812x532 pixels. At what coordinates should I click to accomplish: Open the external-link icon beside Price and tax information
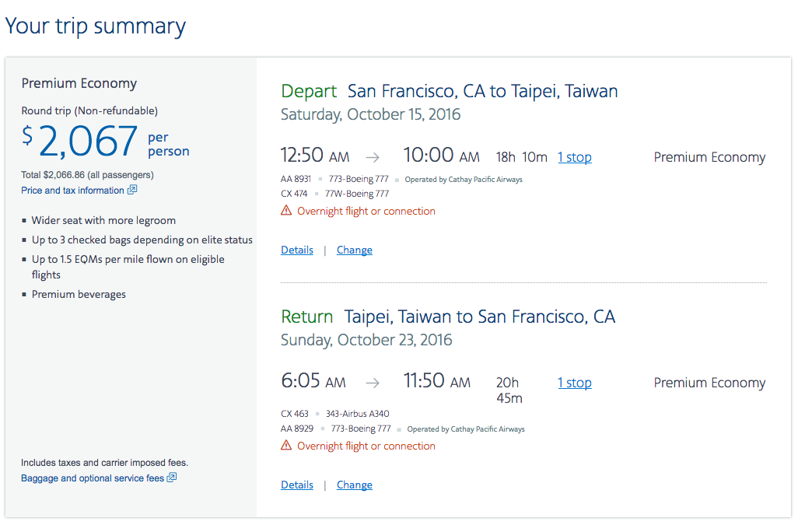132,190
